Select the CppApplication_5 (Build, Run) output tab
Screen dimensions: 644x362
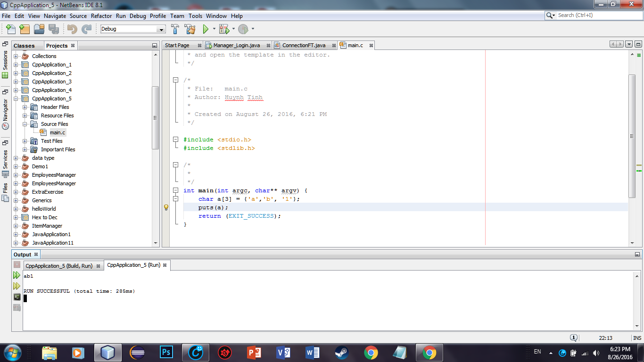click(59, 266)
